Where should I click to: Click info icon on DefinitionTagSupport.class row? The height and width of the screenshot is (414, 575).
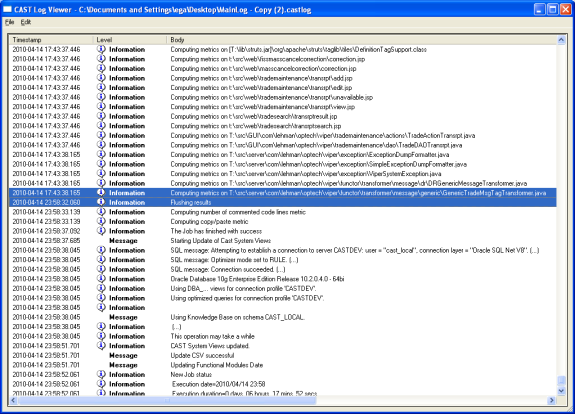point(101,49)
